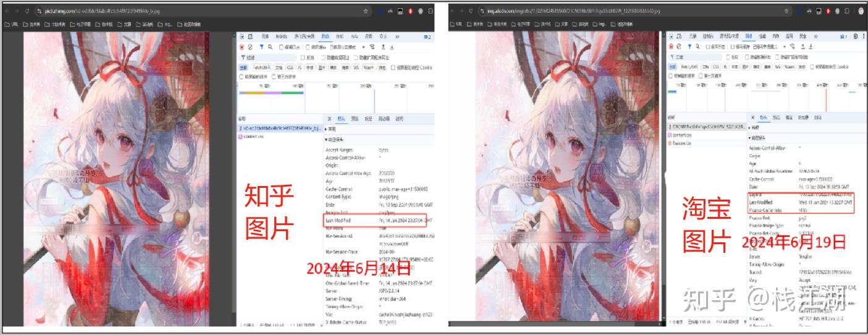The image size is (868, 335).
Task: Clear the network log in left DevTools
Action: tap(250, 47)
